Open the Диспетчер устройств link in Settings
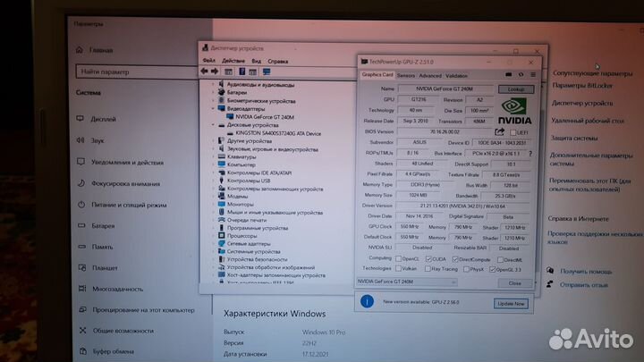 click(x=582, y=103)
